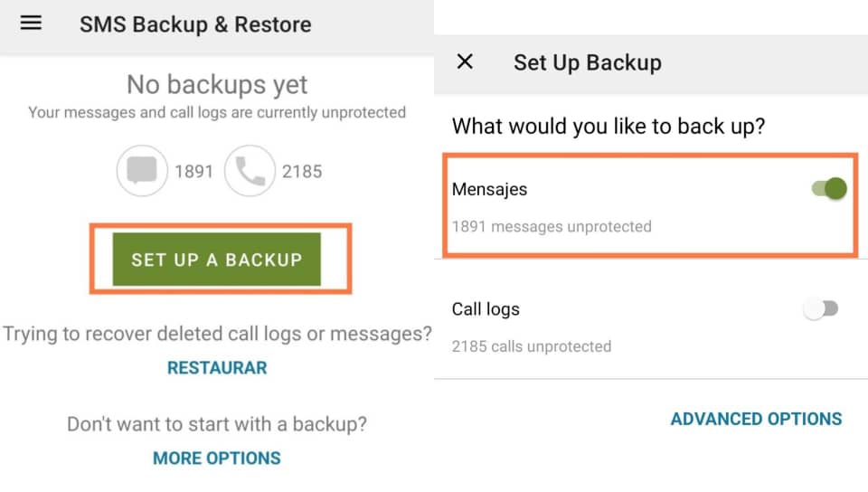
Task: Enable the Call logs toggle
Action: (822, 308)
